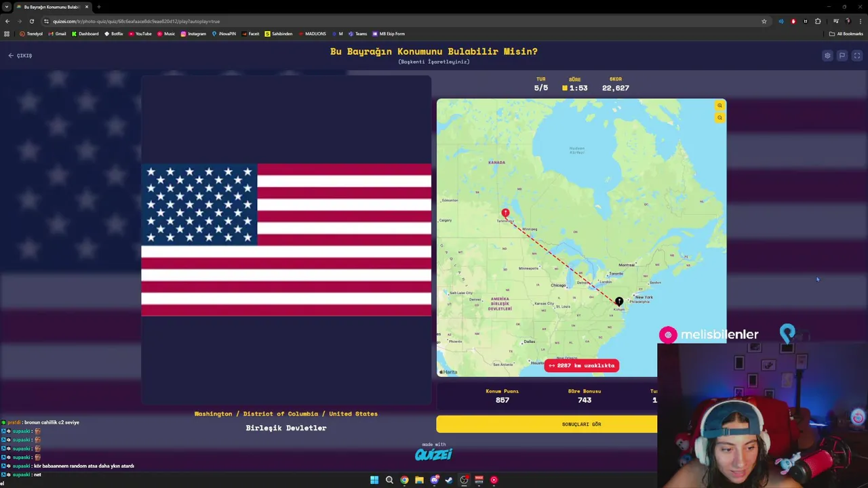The height and width of the screenshot is (488, 868).
Task: Open the apps grid in the bookmarks bar
Action: tap(7, 34)
